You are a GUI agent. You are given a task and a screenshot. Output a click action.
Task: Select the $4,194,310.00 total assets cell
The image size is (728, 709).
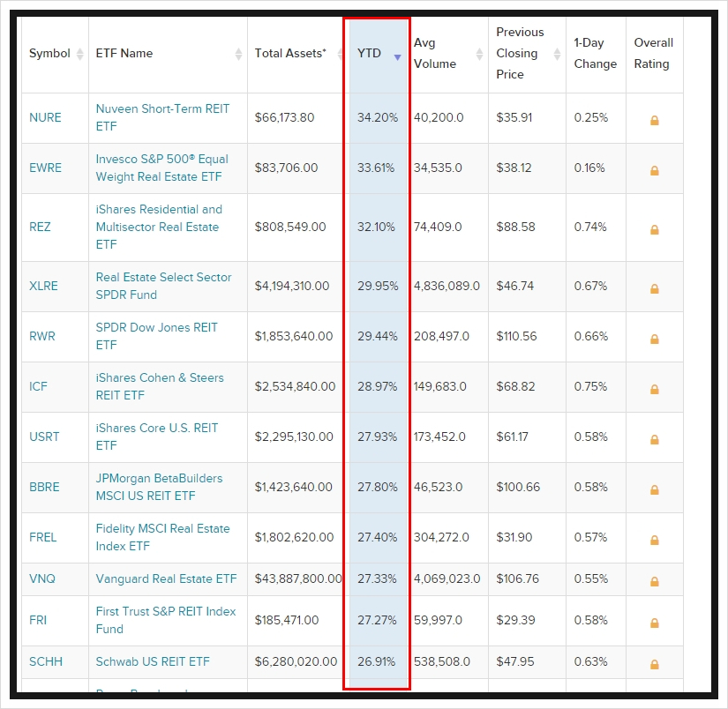[x=292, y=286]
